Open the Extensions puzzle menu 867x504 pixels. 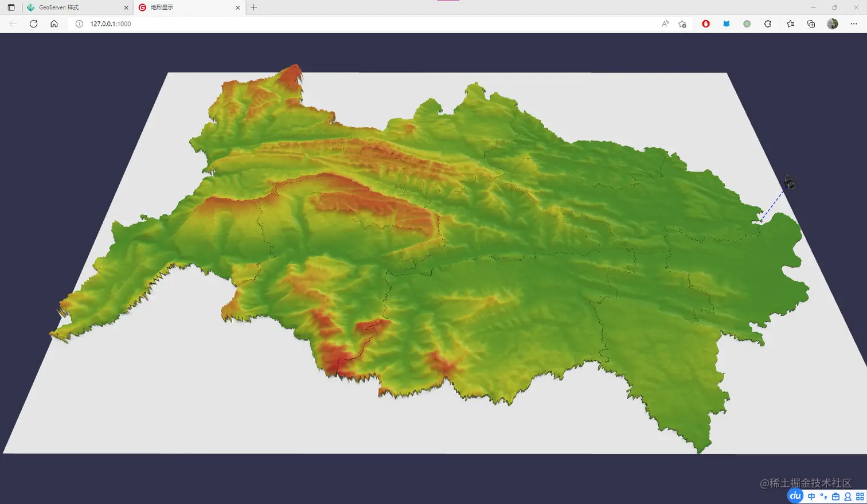click(x=768, y=24)
